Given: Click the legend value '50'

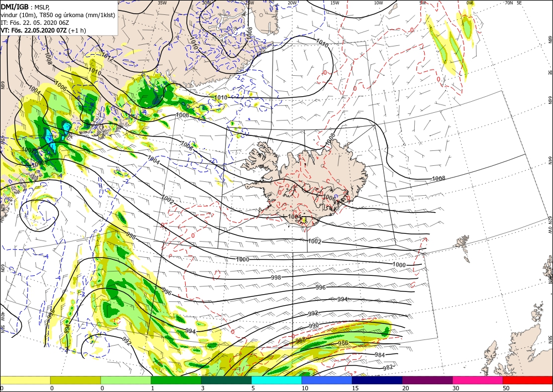Looking at the screenshot, I should point(506,389).
